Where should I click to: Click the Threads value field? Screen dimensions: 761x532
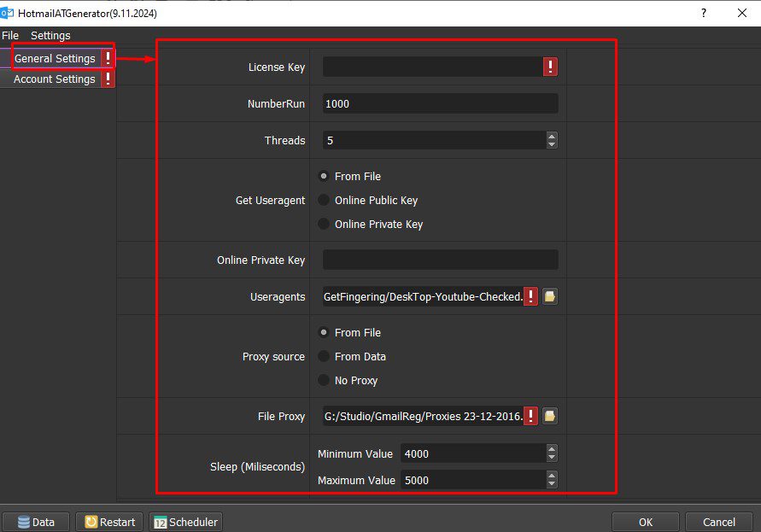pos(435,141)
